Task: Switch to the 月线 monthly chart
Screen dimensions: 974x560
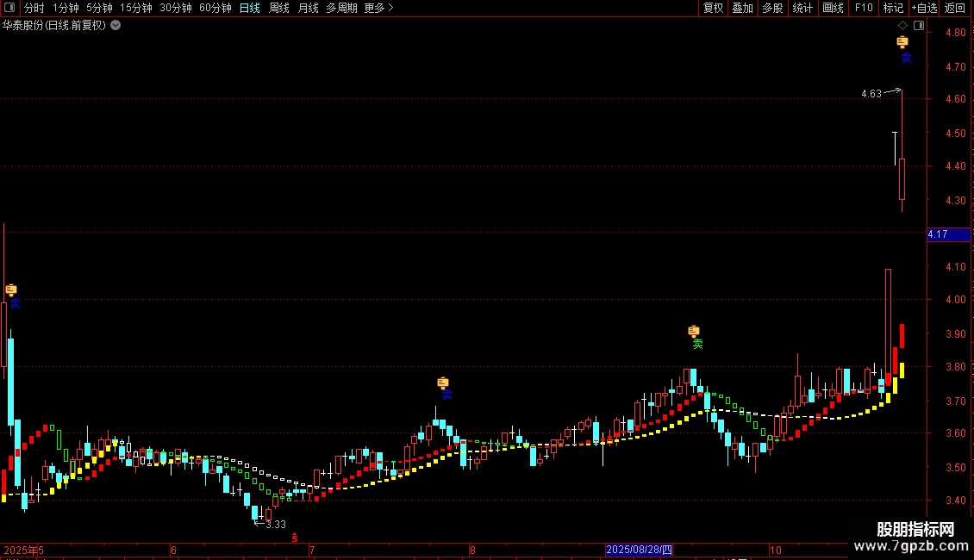Action: (308, 8)
